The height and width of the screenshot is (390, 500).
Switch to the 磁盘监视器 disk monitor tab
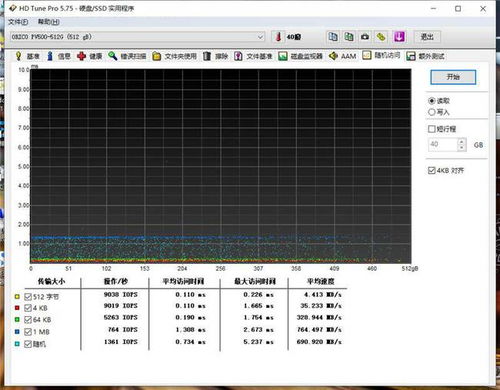pyautogui.click(x=301, y=56)
